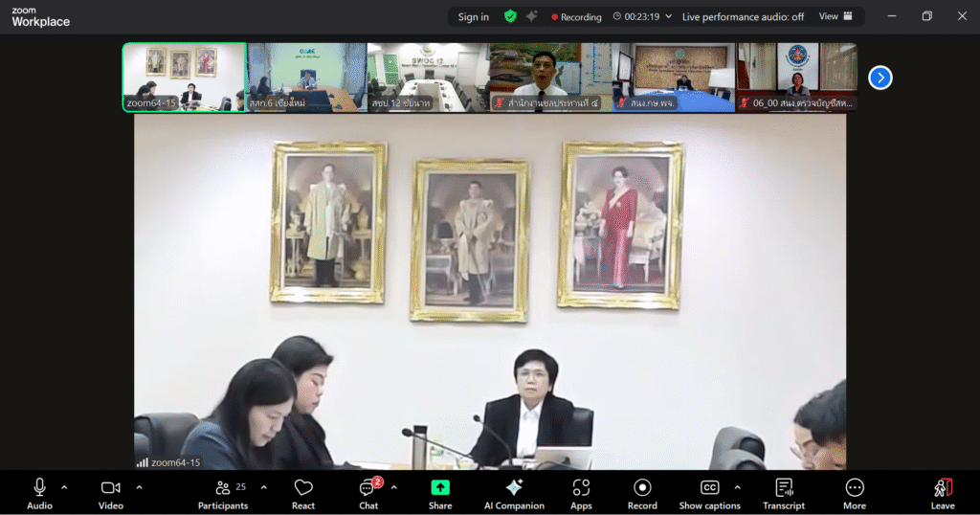Viewport: 980px width, 515px height.
Task: Toggle camera with the Video button
Action: [111, 493]
